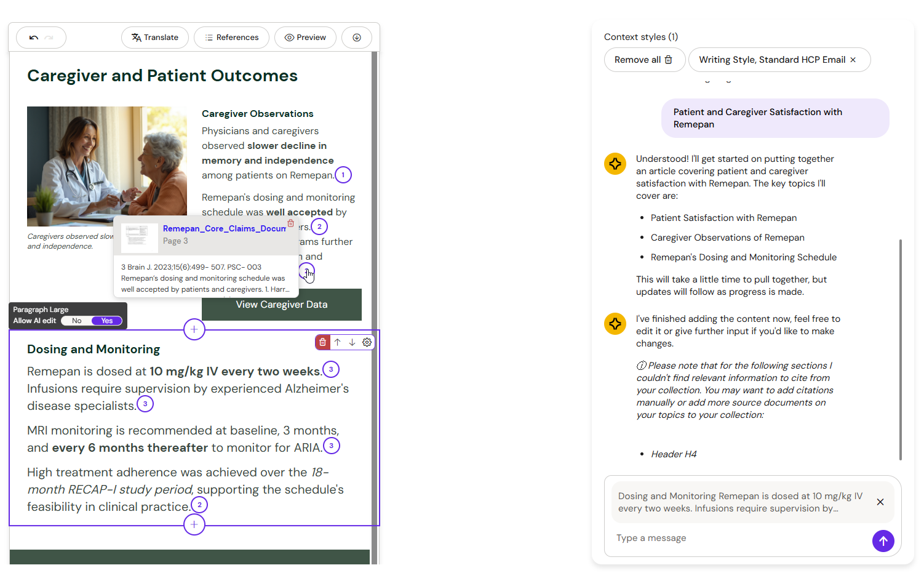The height and width of the screenshot is (573, 924).
Task: Add a block above Dosing and Monitoring
Action: coord(194,329)
